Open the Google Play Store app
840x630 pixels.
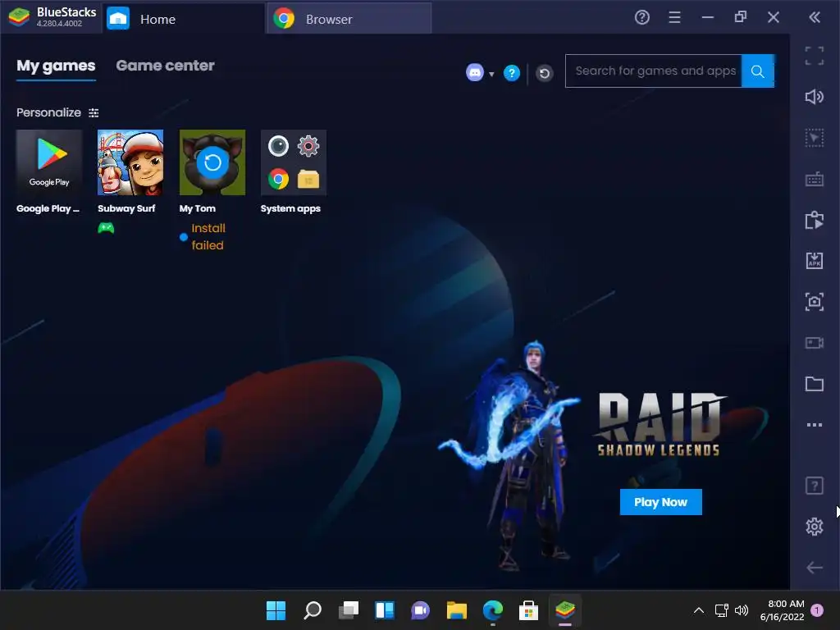pos(48,162)
